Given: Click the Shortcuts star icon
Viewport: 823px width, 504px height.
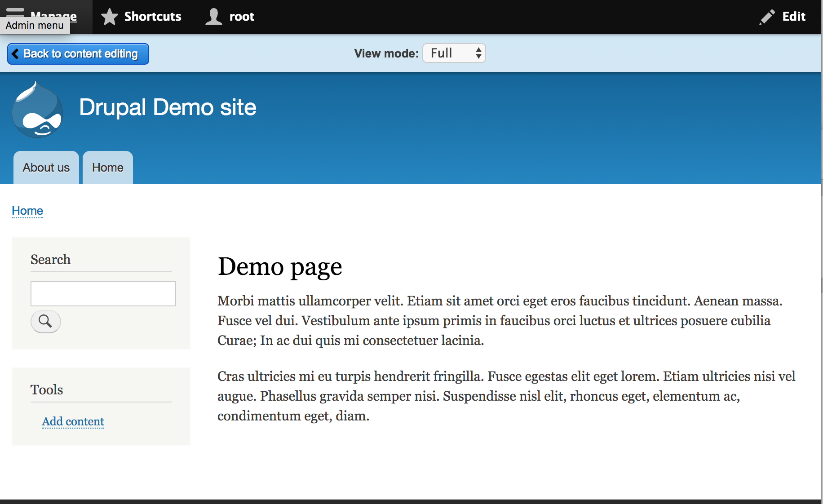Looking at the screenshot, I should pyautogui.click(x=109, y=17).
